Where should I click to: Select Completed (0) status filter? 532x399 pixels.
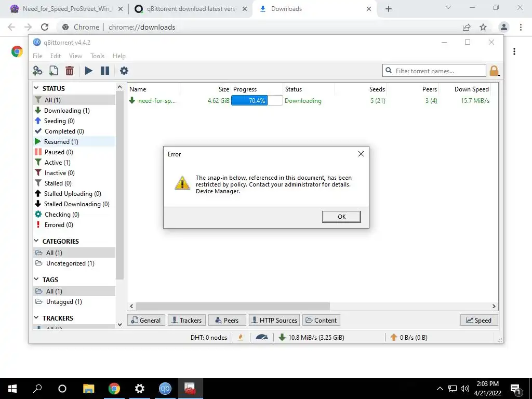74,131
